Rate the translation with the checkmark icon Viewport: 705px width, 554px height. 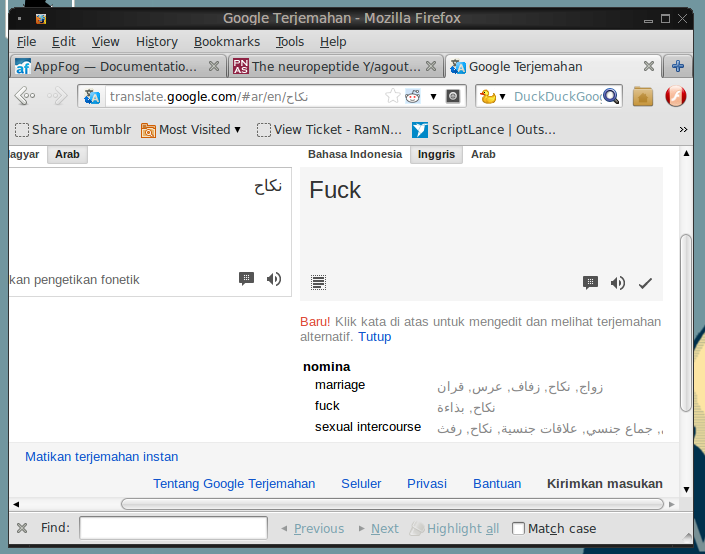(645, 283)
